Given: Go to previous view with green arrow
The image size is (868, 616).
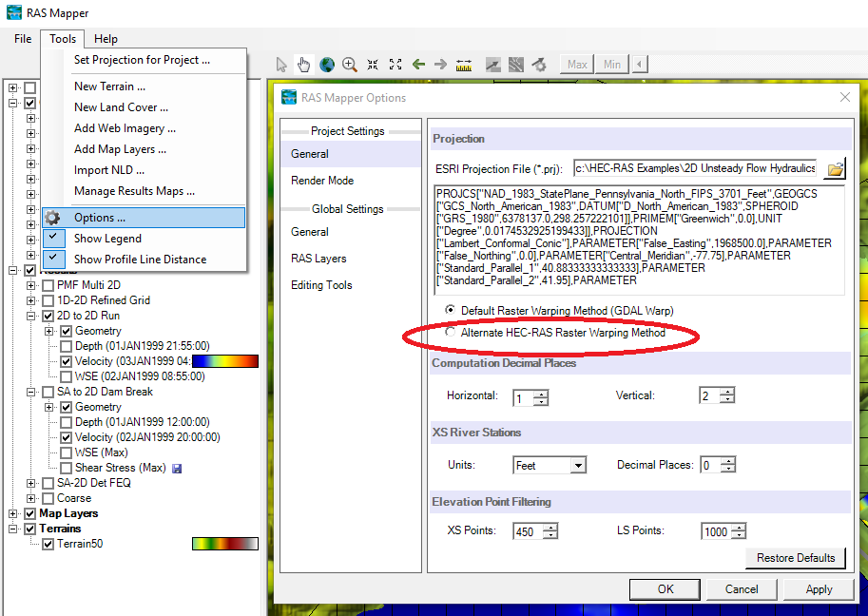Looking at the screenshot, I should point(418,65).
